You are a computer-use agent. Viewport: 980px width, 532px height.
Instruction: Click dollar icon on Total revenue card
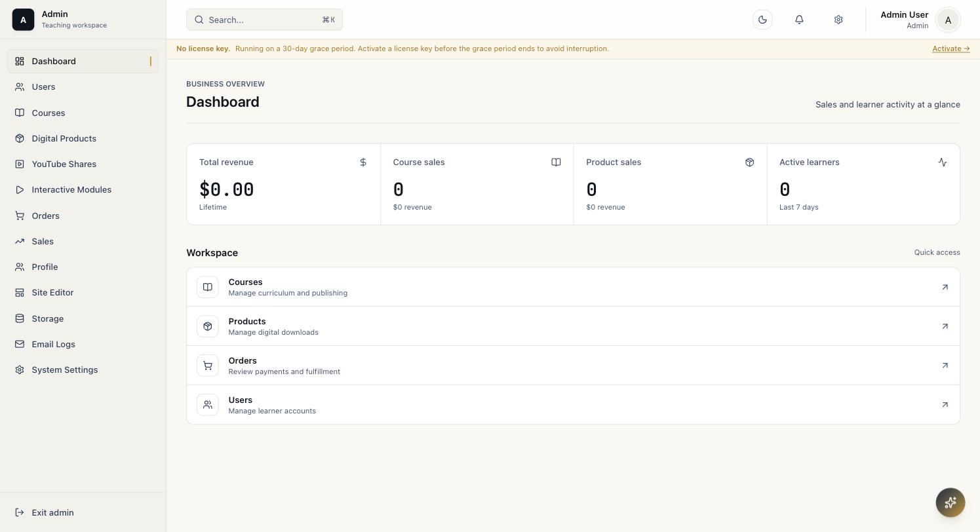coord(363,162)
